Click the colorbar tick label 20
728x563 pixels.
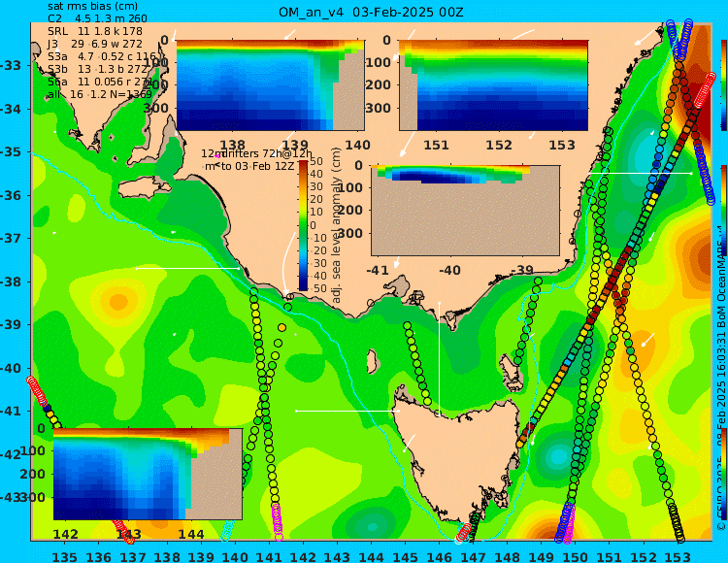tap(316, 200)
